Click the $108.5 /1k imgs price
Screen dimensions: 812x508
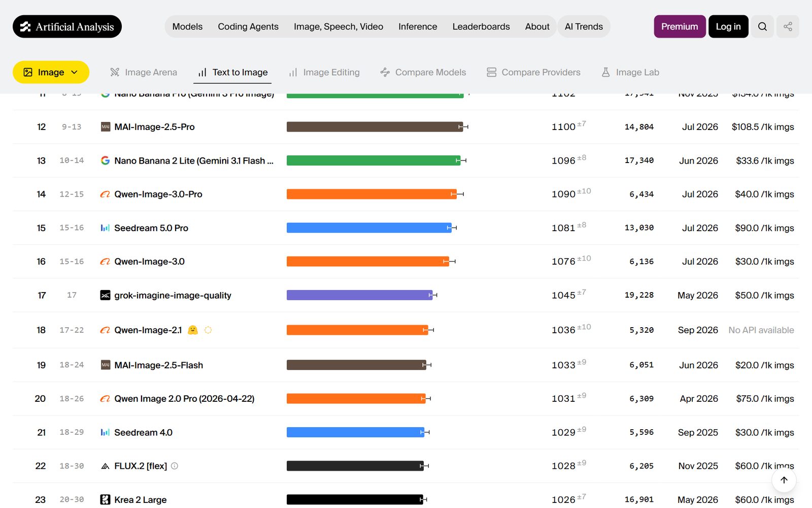(x=763, y=127)
